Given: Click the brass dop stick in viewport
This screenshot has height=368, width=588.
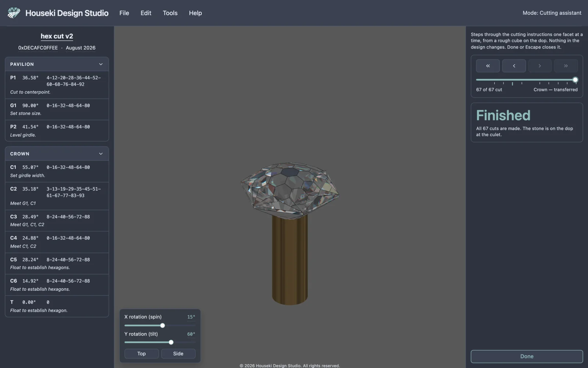Looking at the screenshot, I should (x=290, y=261).
